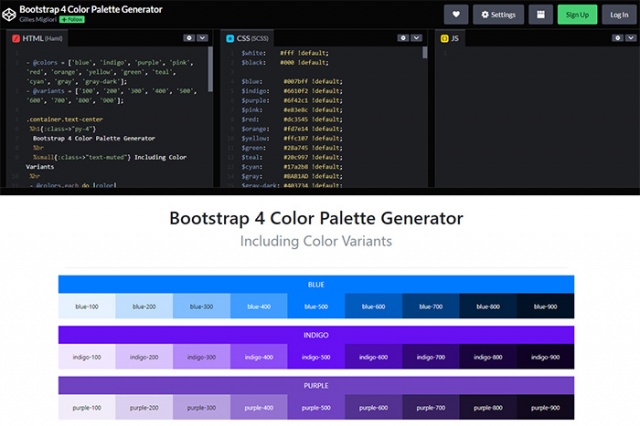Screen dimensions: 640x426
Task: Click the HTML editor vertical scrollbar
Action: click(x=210, y=69)
